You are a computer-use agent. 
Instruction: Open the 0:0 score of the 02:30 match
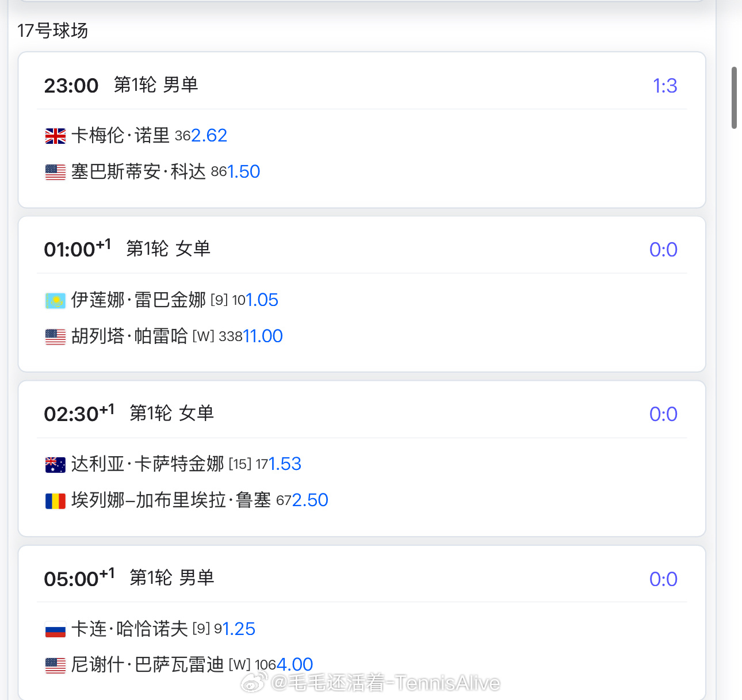[663, 414]
